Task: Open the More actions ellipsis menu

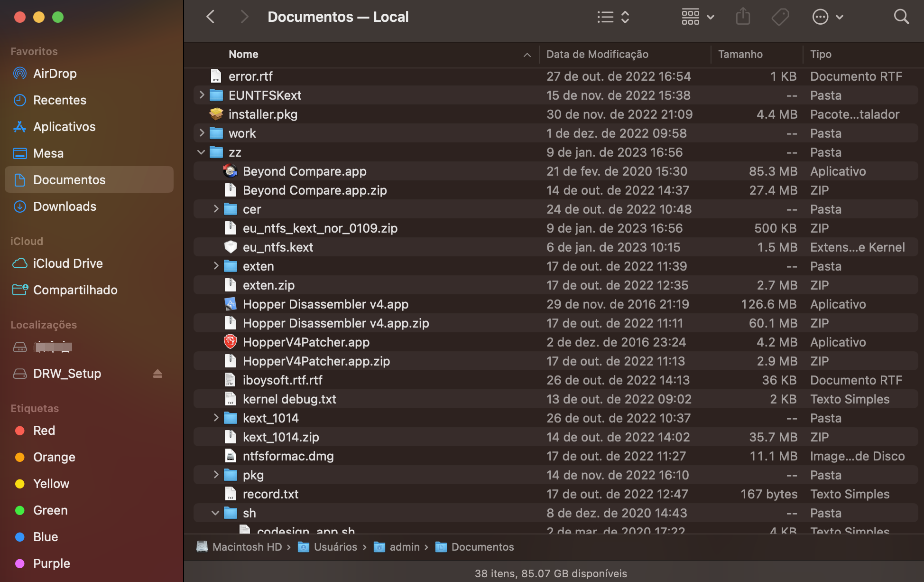Action: pyautogui.click(x=828, y=17)
